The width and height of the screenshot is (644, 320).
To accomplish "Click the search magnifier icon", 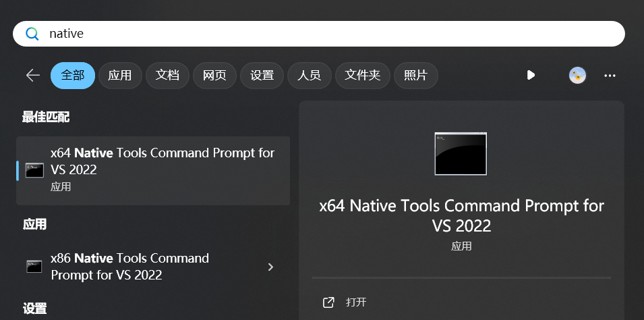I will click(32, 34).
